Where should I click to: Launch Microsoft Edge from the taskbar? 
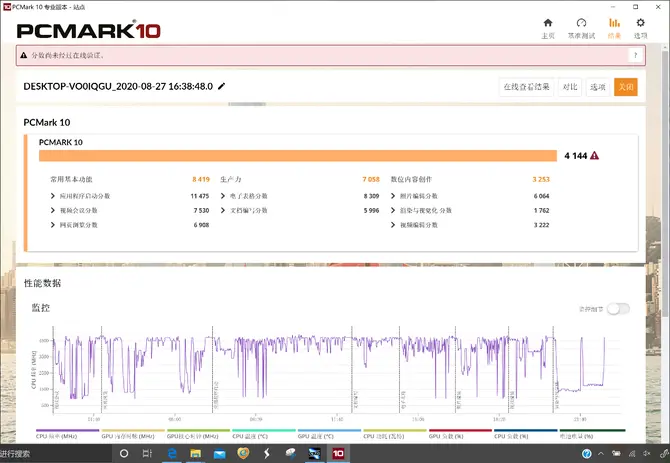coord(172,454)
